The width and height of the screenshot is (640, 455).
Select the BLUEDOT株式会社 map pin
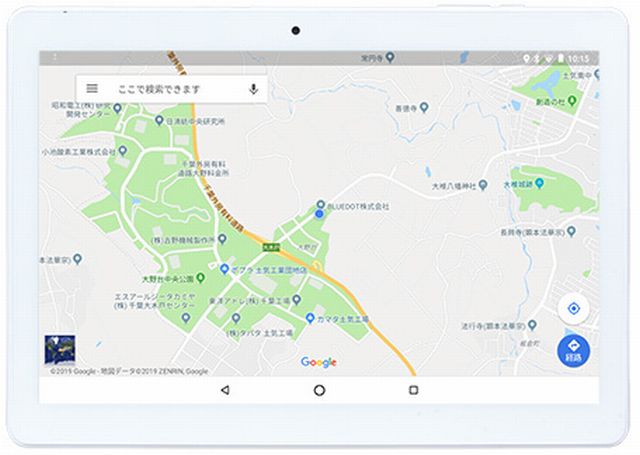coord(321,204)
